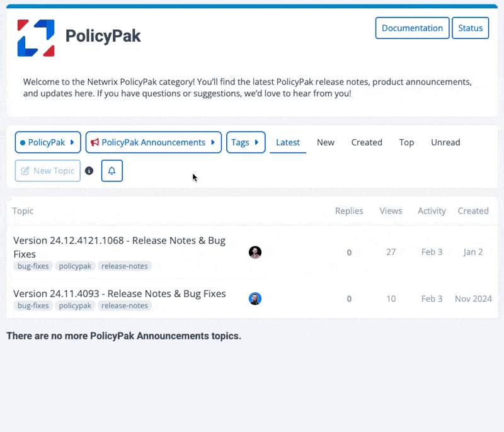Expand the PolicyPak Announcements subcategory dropdown

coord(154,142)
